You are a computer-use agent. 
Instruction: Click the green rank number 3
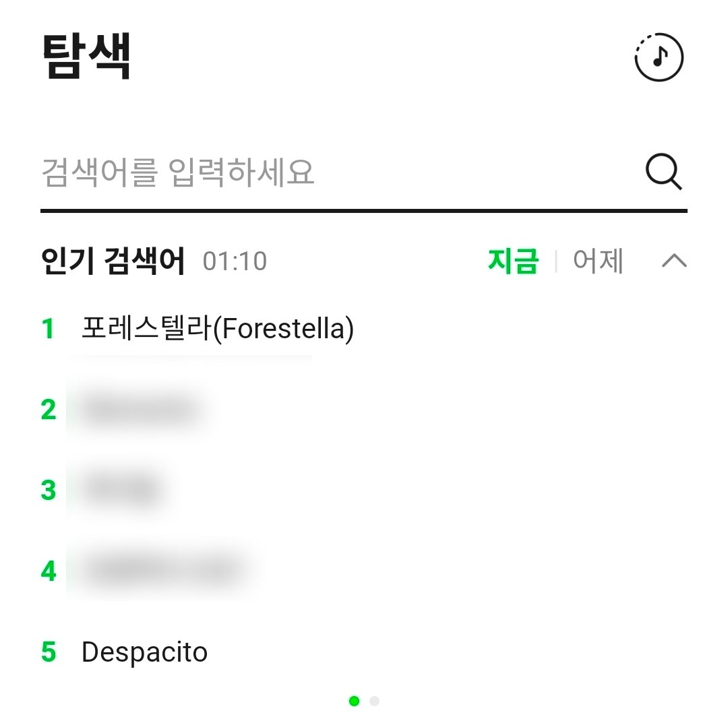[x=48, y=491]
